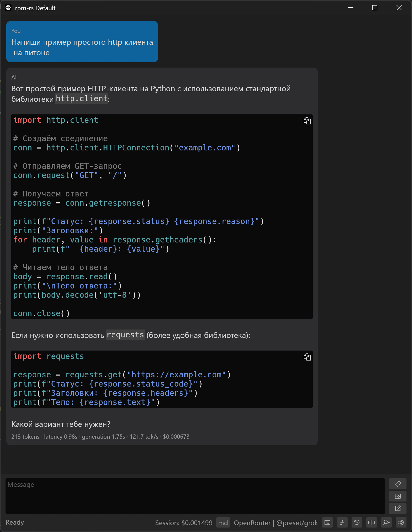Click the text rename field icon
The height and width of the screenshot is (532, 412).
click(372, 523)
